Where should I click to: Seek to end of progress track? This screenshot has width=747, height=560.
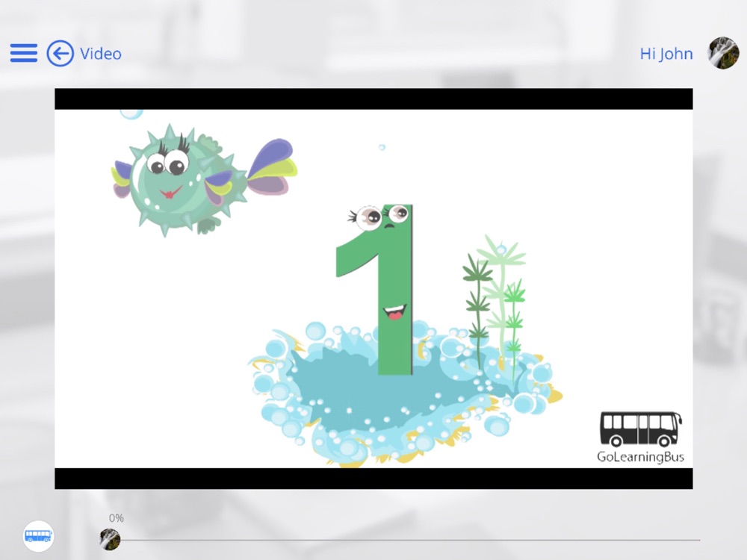(x=698, y=540)
